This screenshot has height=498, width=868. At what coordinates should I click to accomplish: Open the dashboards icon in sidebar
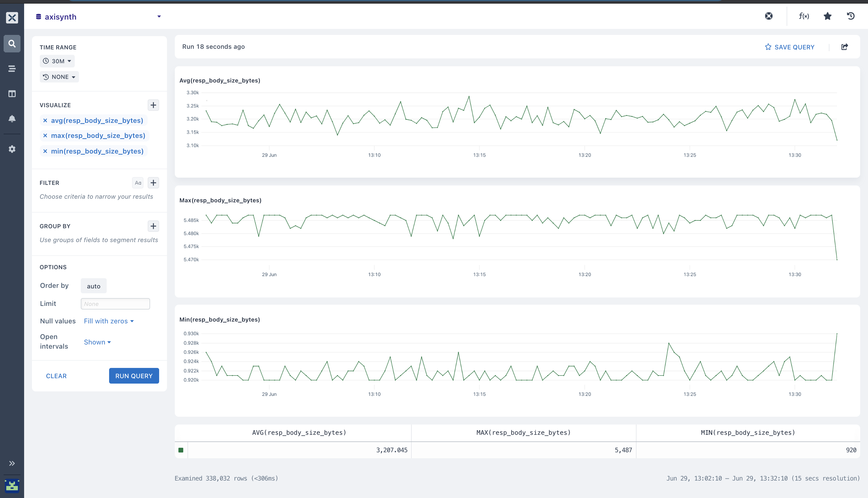tap(12, 94)
